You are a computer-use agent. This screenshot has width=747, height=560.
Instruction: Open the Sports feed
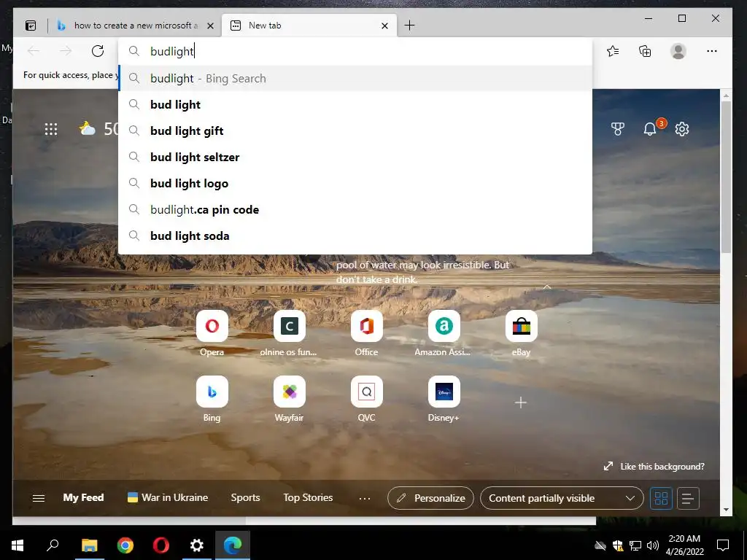(245, 497)
